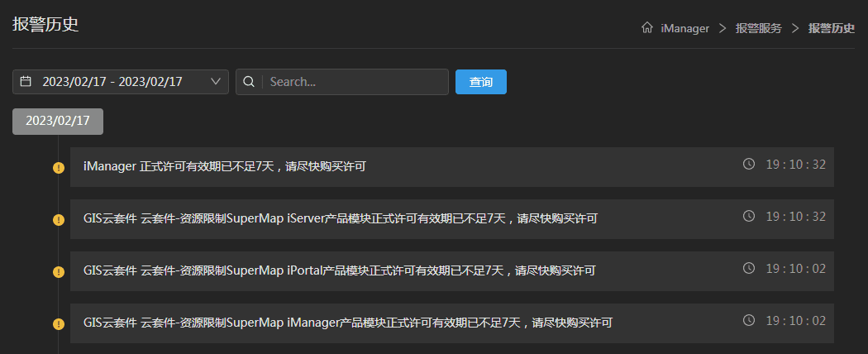Select the SuperMap iPortal alert entry
This screenshot has width=868, height=354.
[339, 271]
